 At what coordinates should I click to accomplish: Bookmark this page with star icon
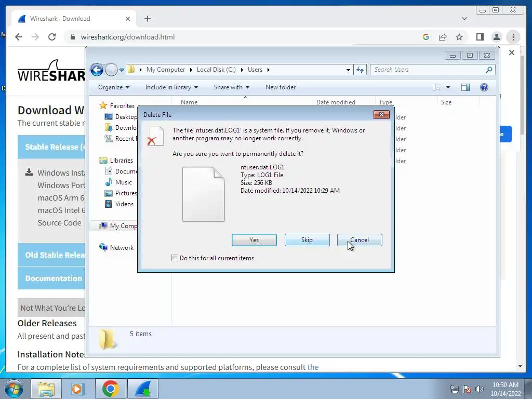(x=459, y=37)
